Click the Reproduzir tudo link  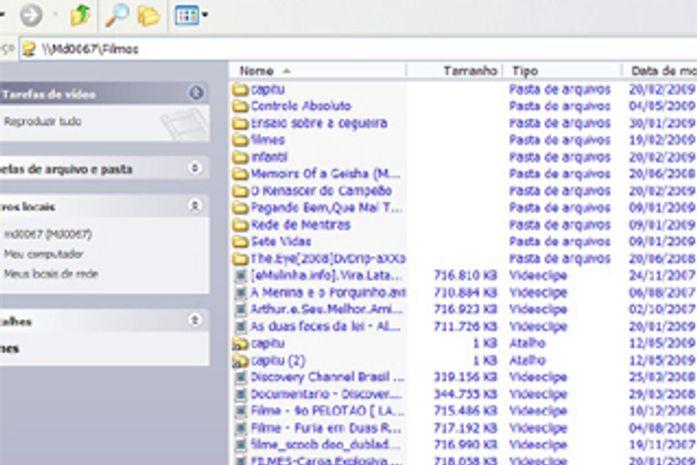coord(43,121)
